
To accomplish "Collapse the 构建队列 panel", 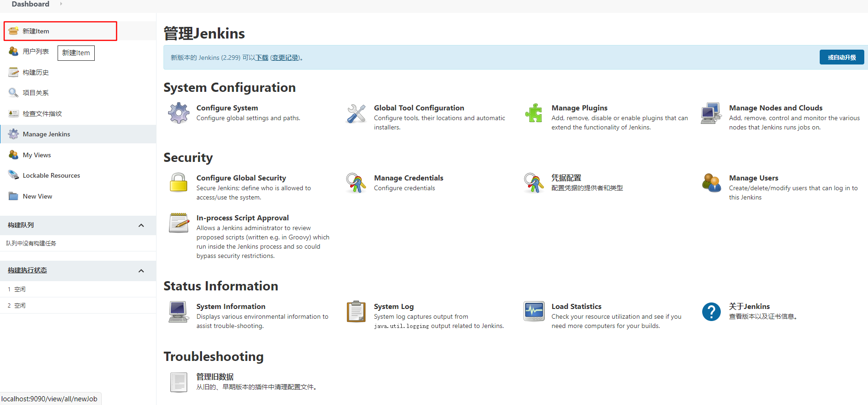I will click(x=141, y=225).
